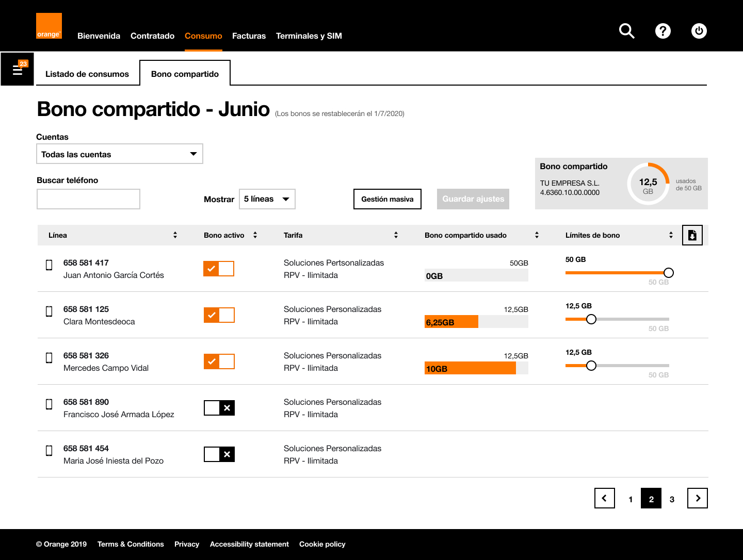Screen dimensions: 743x560
Task: Open the Cookie policy link
Action: pyautogui.click(x=322, y=544)
